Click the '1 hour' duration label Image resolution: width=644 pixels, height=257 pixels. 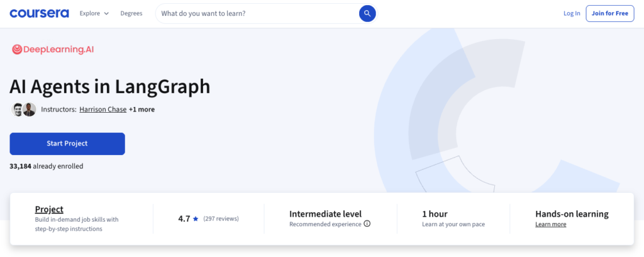pos(435,214)
